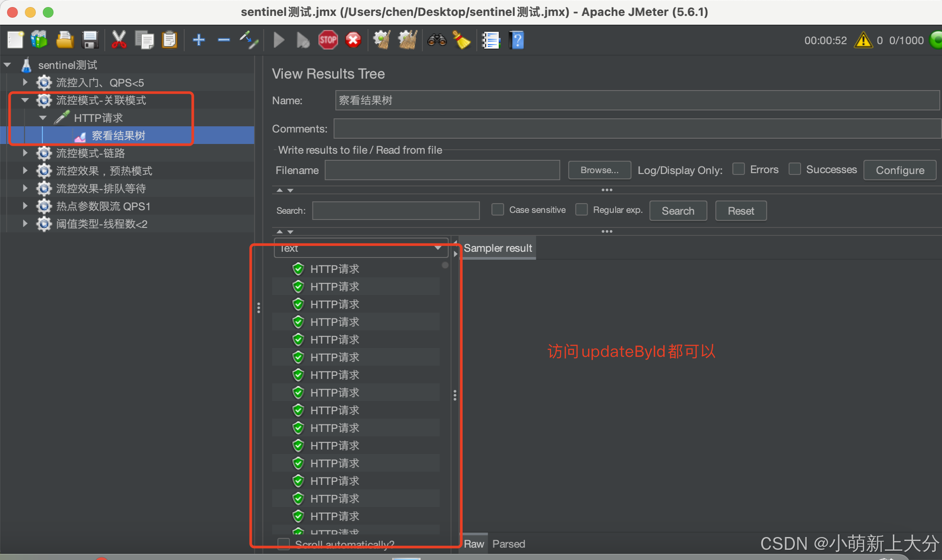Click the Clear All broom icon
942x560 pixels.
(407, 40)
